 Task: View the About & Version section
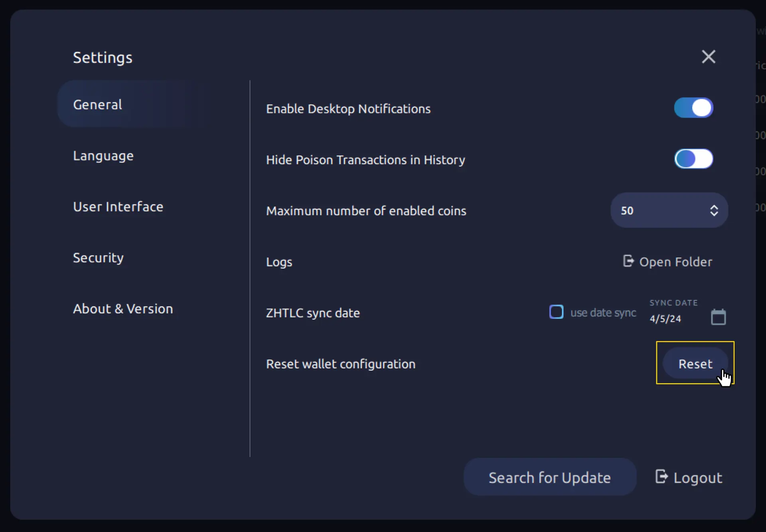click(x=123, y=309)
